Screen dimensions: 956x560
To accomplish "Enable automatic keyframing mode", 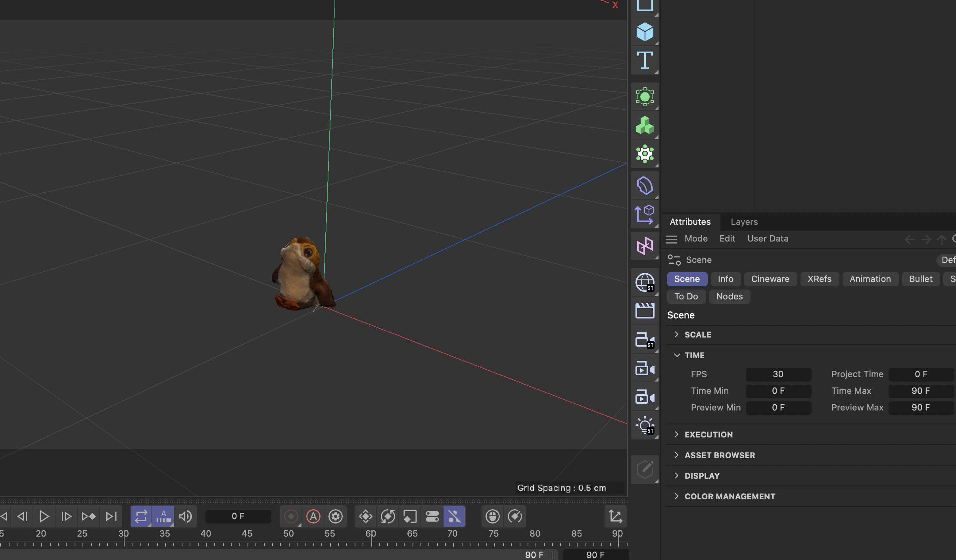I will [x=313, y=516].
